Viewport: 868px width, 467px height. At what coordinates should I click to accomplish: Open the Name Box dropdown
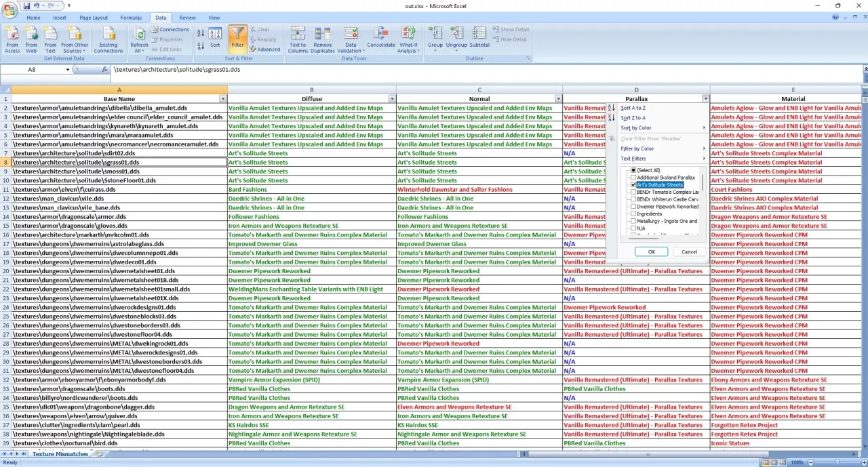pos(67,70)
